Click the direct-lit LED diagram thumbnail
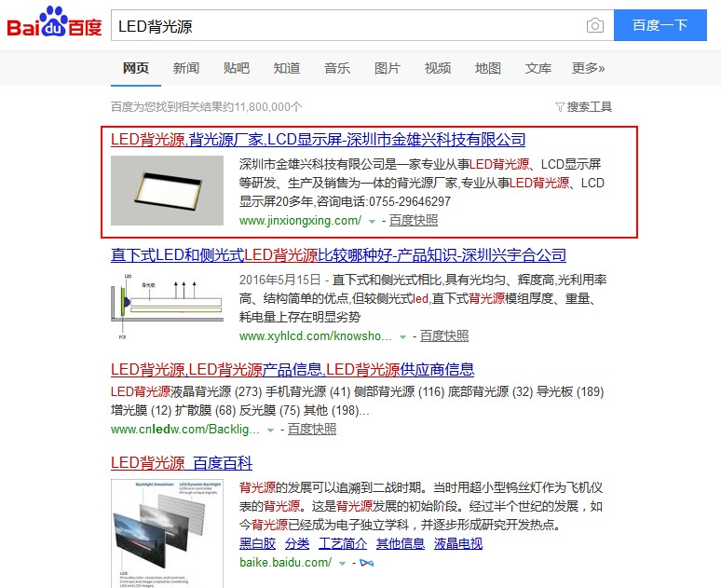The image size is (721, 588). click(167, 306)
